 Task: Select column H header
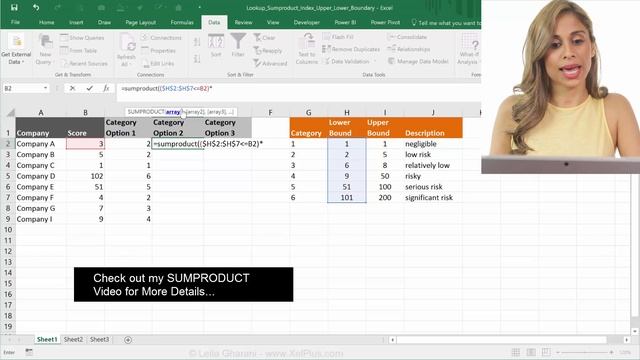click(347, 112)
